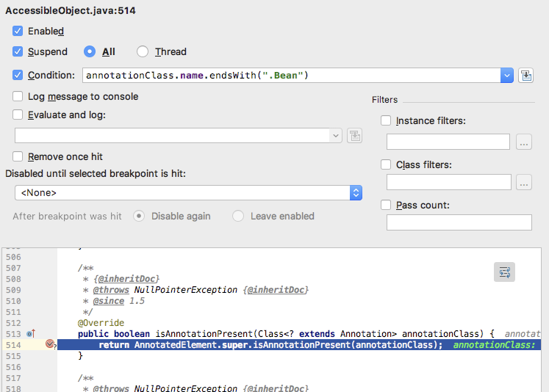The image size is (549, 392).
Task: Select the All suspend radio button
Action: [90, 52]
